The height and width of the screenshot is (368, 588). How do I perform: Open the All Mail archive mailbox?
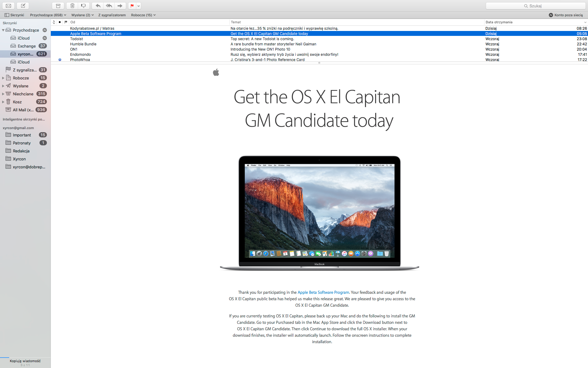click(x=25, y=110)
